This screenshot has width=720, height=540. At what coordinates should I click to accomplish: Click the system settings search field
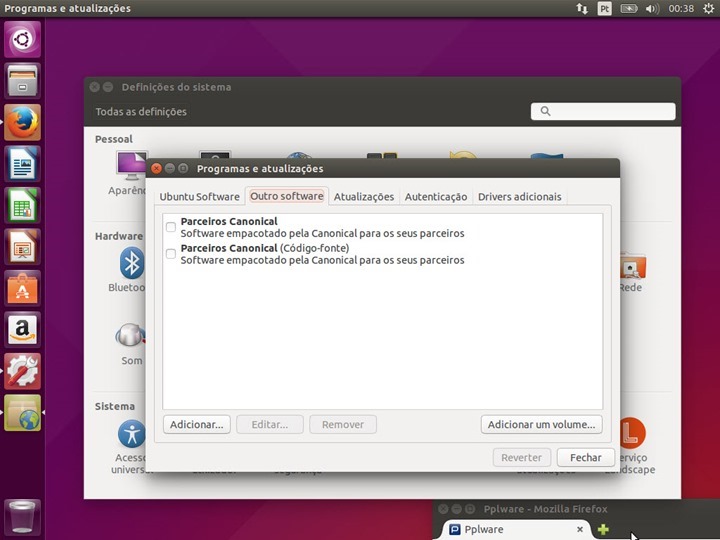[603, 111]
